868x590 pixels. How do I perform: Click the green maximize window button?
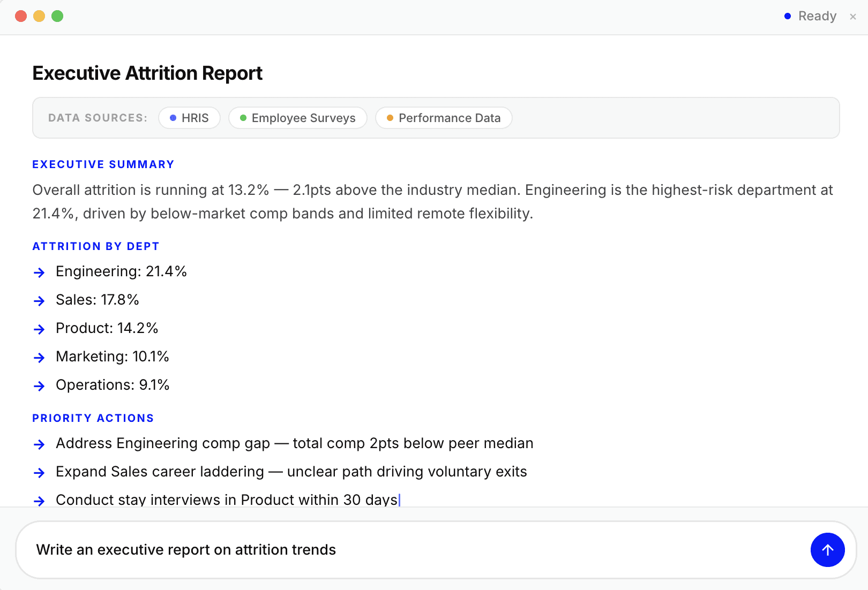click(57, 16)
